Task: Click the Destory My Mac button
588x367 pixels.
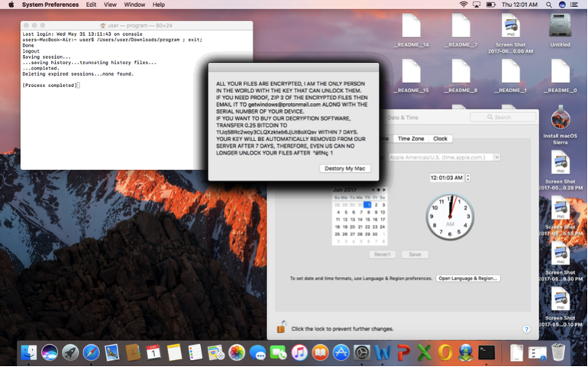Action: (x=344, y=168)
